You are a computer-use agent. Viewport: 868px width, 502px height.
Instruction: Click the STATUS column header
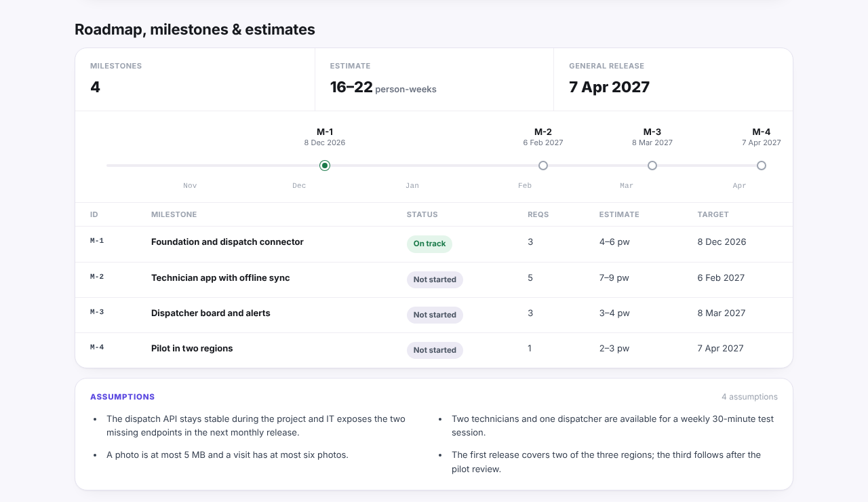422,214
